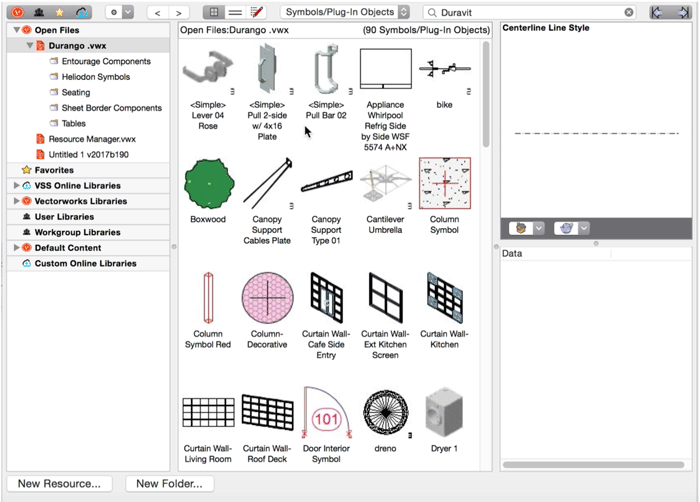The height and width of the screenshot is (502, 700).
Task: Click the gear settings menu in toolbar
Action: 119,12
